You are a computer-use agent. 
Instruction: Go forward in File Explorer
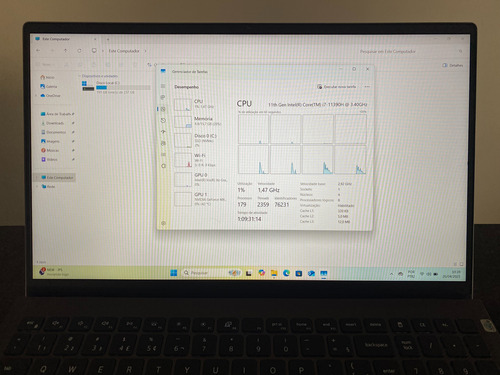(x=52, y=50)
